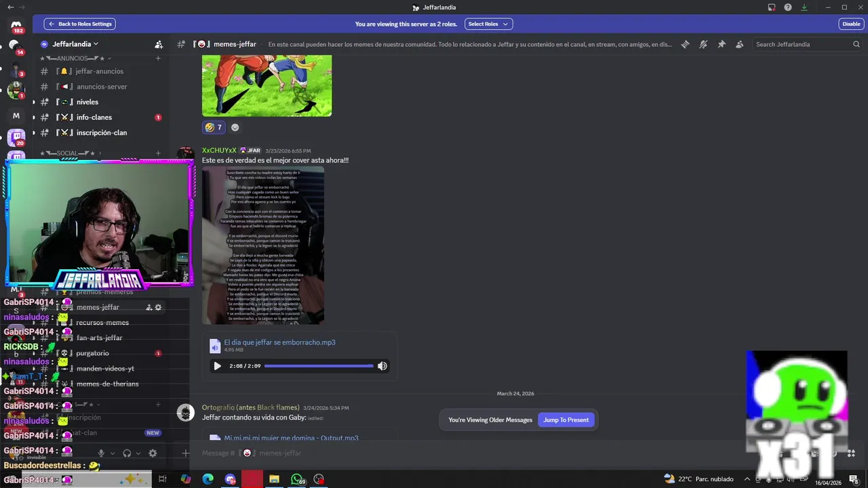Click Jump To Present button
The height and width of the screenshot is (488, 868).
point(566,420)
